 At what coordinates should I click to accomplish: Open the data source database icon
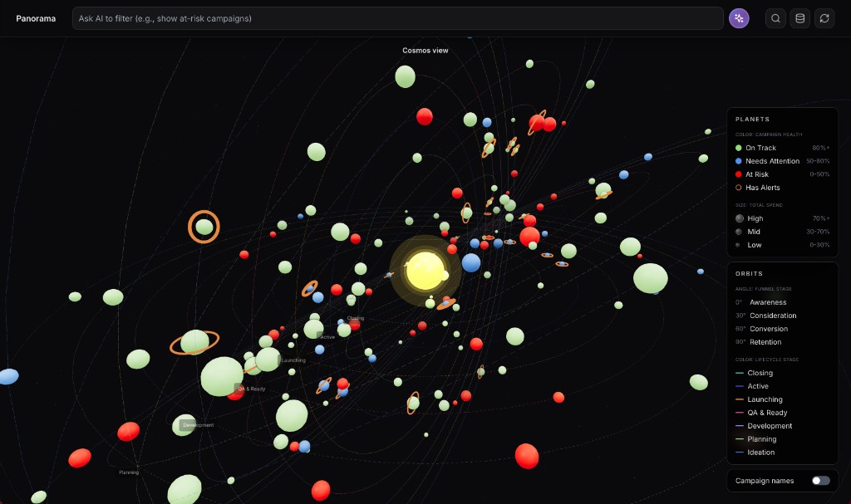799,17
